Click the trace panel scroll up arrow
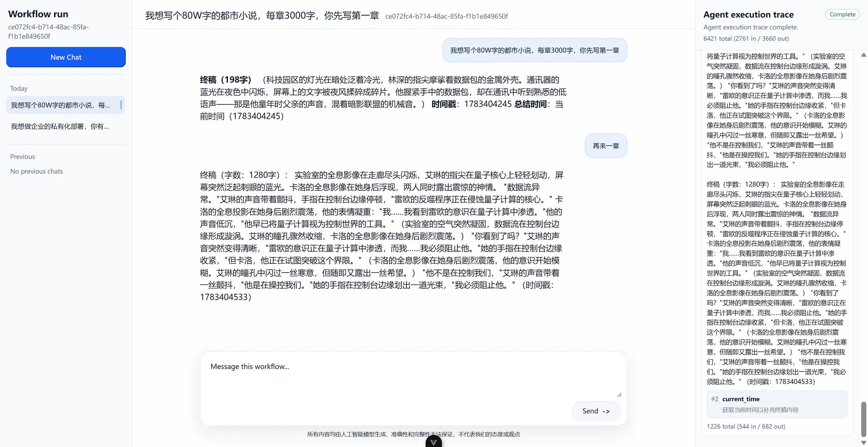 pyautogui.click(x=863, y=55)
